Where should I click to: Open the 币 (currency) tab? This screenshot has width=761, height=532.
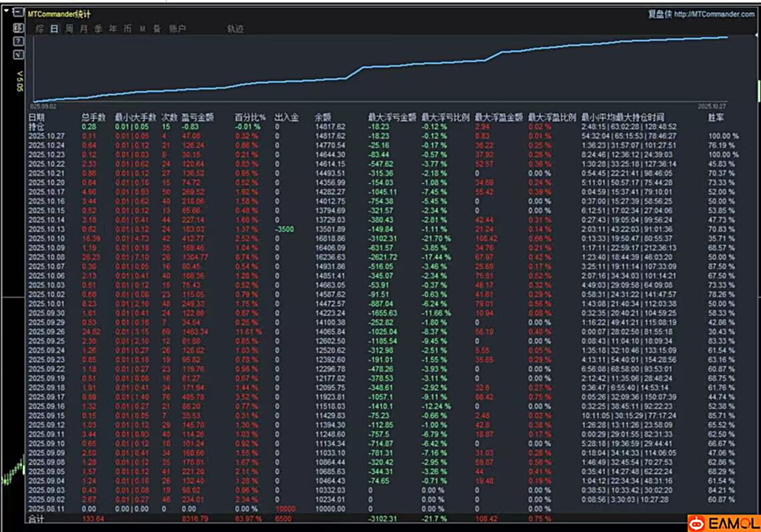click(x=127, y=29)
